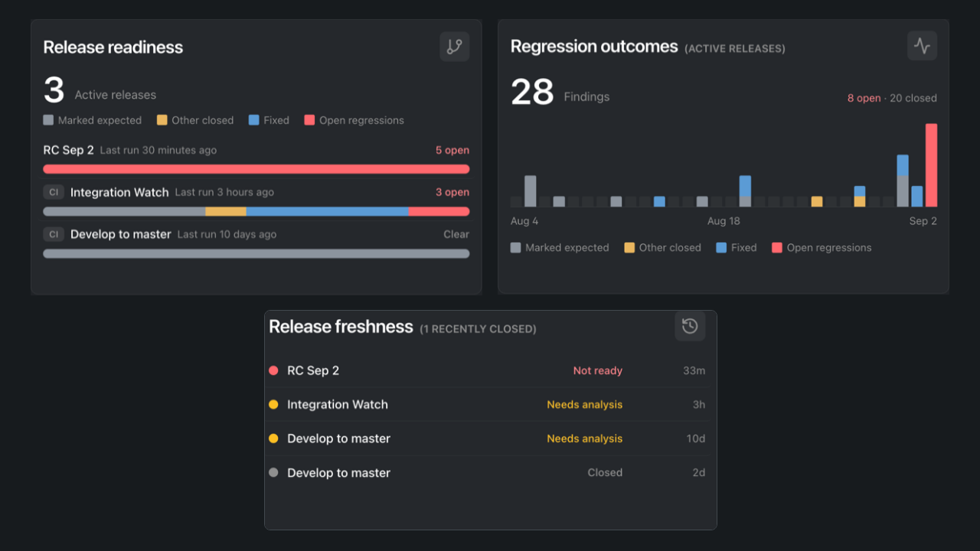Click the '8 open' text in Regression outcomes
980x551 pixels.
coord(864,98)
